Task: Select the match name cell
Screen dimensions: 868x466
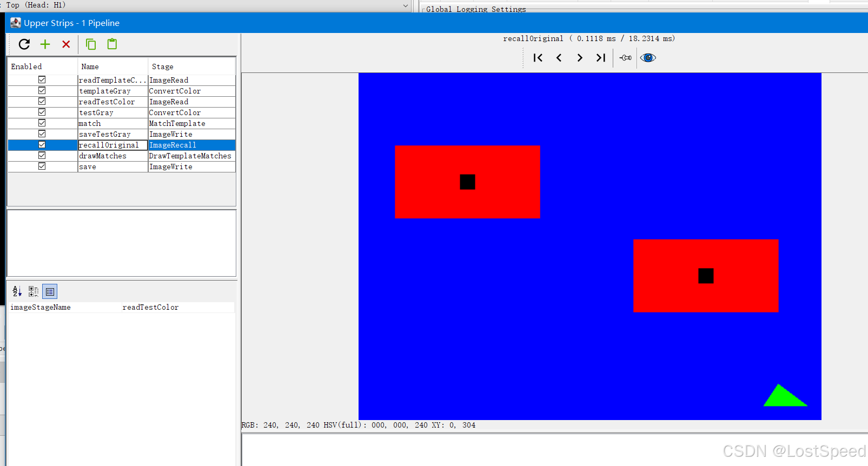Action: [x=112, y=123]
